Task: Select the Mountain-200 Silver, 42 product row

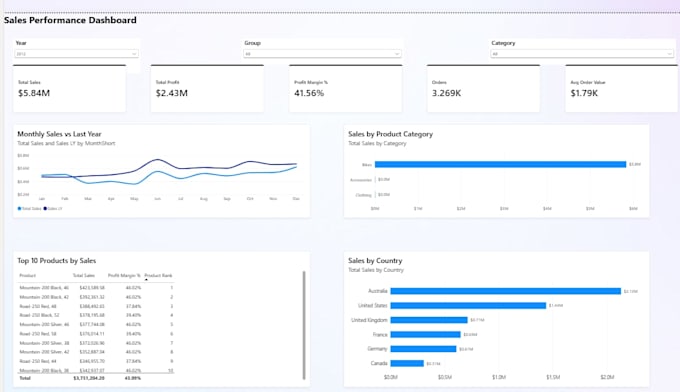Action: (96, 352)
